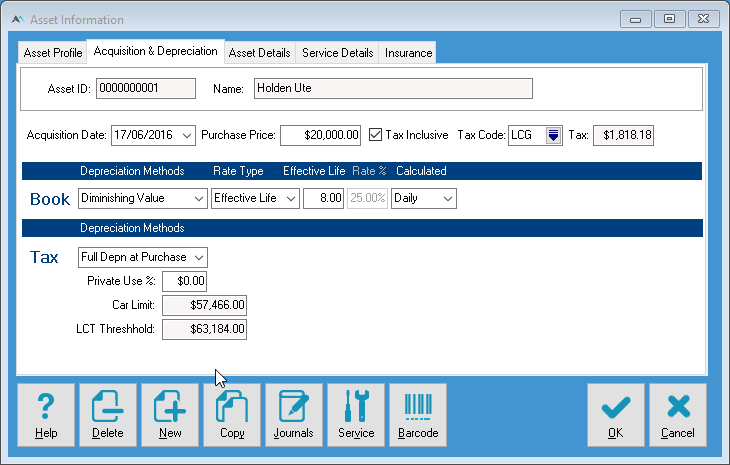Open the Service wrench icon

coord(356,414)
